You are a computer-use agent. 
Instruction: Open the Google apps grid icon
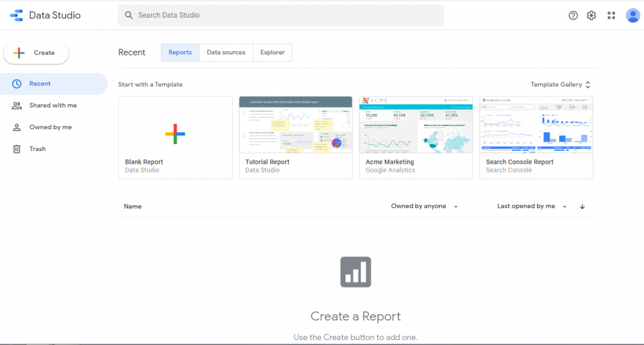611,15
